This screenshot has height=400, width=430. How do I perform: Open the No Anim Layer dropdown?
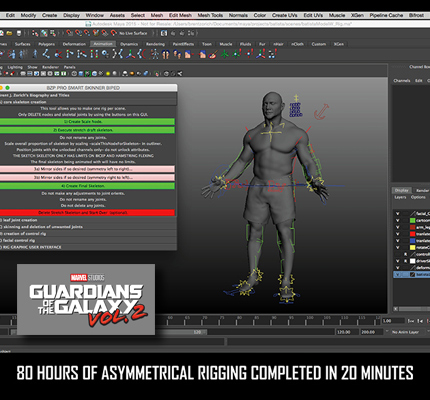407,332
